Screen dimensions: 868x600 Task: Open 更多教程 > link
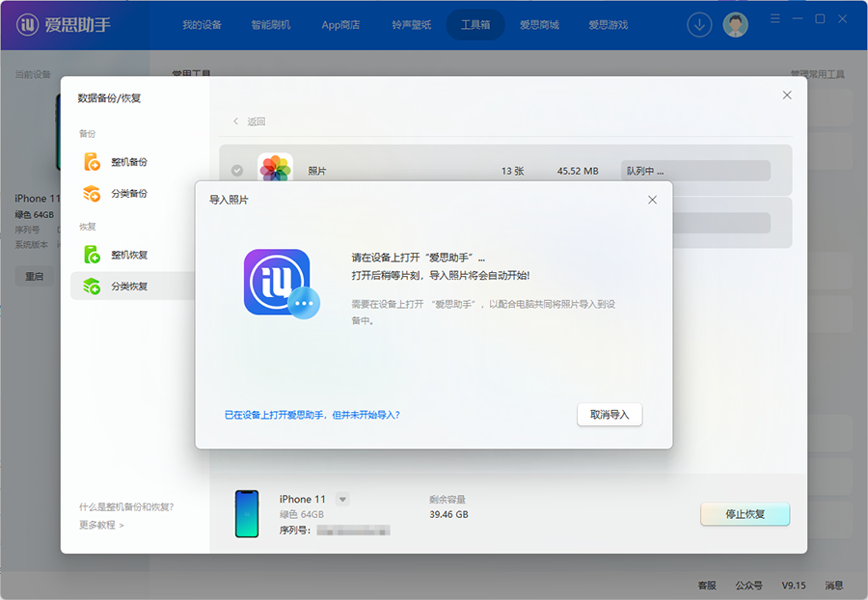click(101, 525)
